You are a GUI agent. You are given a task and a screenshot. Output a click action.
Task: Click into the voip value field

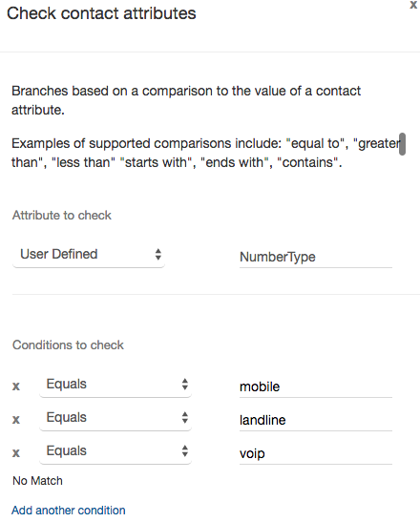click(x=316, y=453)
